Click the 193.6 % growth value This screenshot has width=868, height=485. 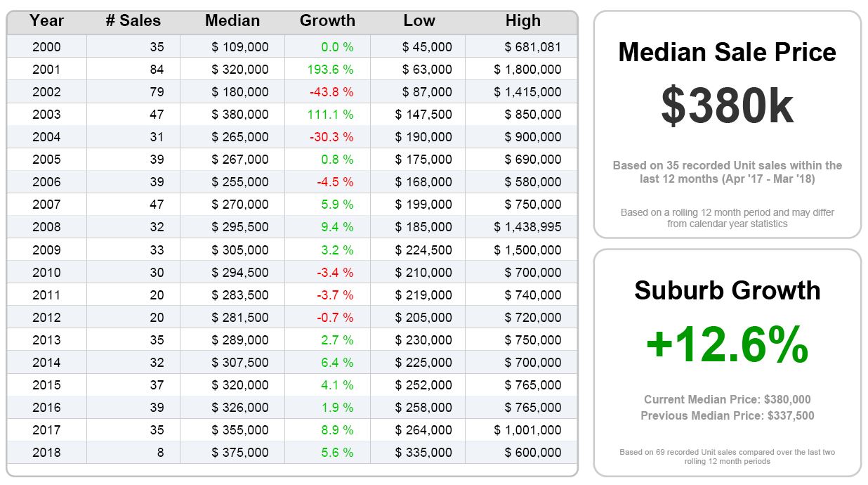(330, 70)
